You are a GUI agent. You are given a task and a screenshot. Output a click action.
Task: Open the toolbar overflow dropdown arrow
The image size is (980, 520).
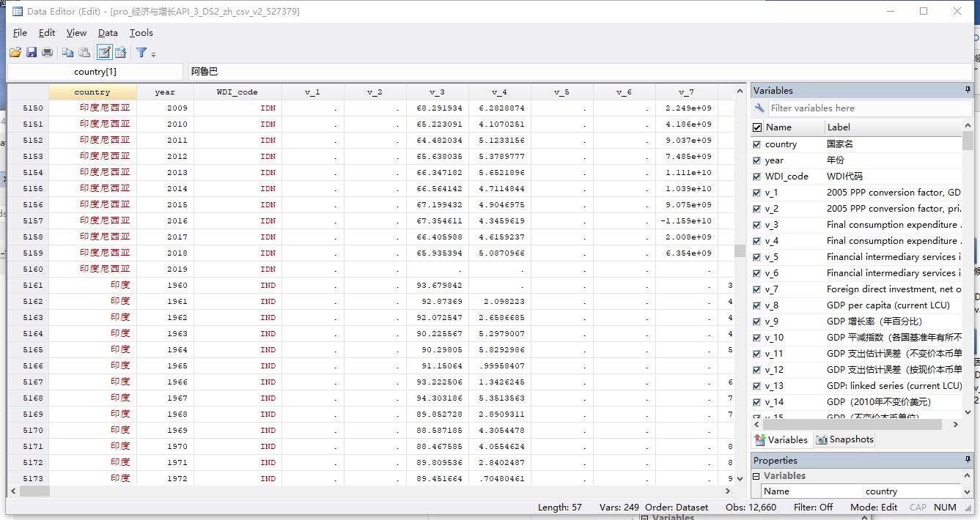coord(153,54)
